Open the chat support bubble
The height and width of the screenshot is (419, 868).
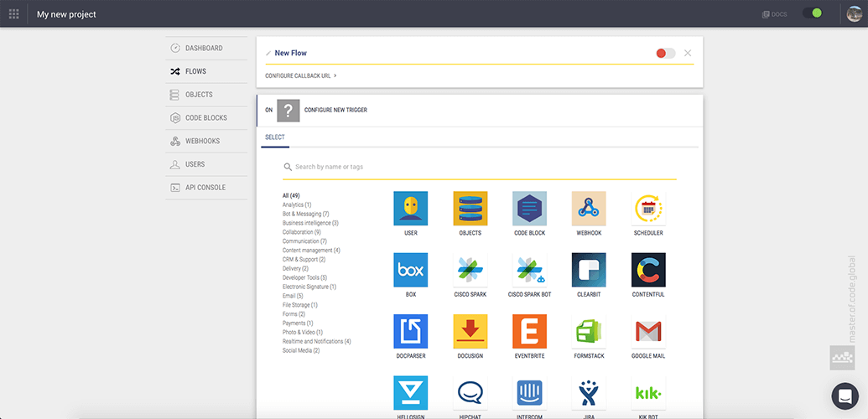(845, 396)
